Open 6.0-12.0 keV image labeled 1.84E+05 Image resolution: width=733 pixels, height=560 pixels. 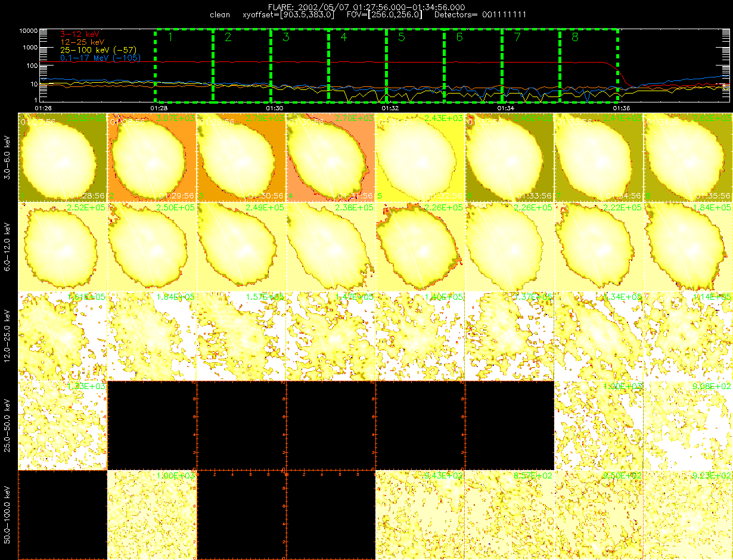pyautogui.click(x=688, y=247)
